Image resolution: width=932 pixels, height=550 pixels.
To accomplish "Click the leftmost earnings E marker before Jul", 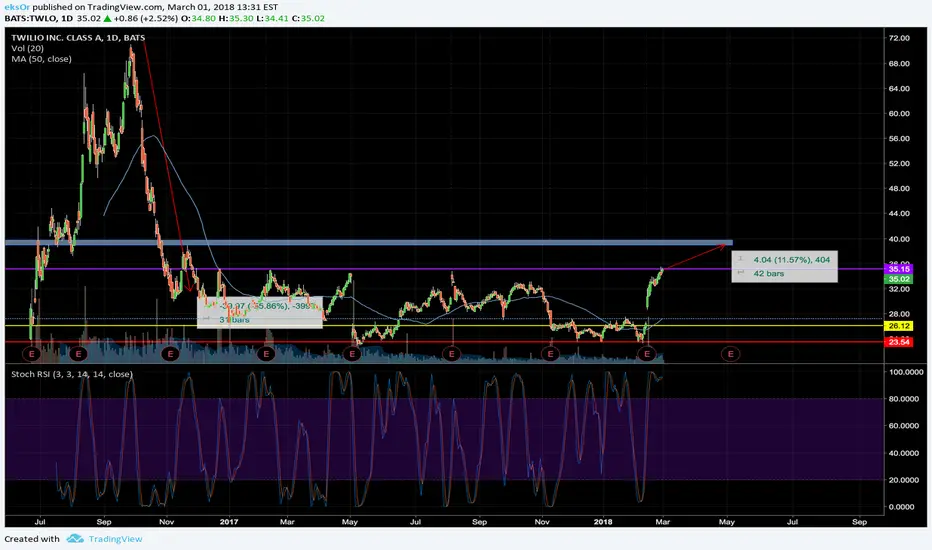I will pyautogui.click(x=32, y=354).
